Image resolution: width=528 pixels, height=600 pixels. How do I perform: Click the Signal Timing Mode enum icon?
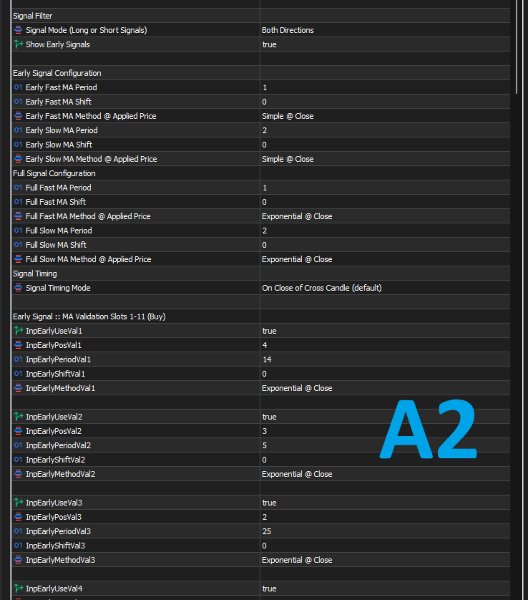[18, 288]
